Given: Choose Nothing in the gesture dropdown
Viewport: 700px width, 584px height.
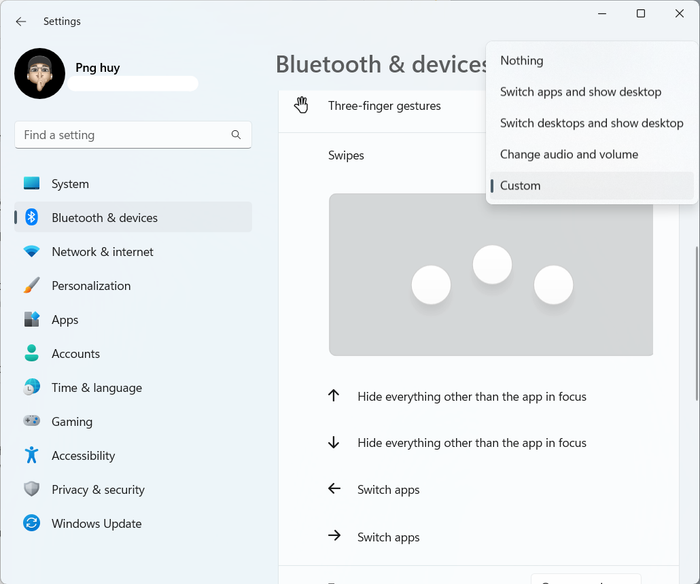Looking at the screenshot, I should [x=592, y=61].
